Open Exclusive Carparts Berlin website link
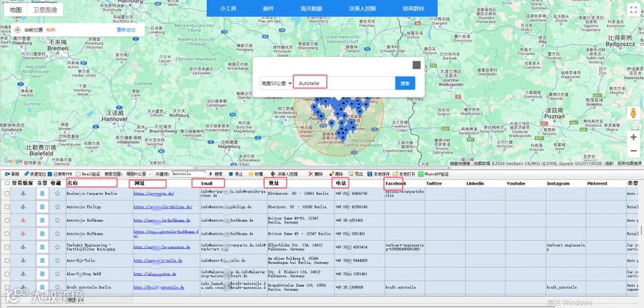Screen dimensions: 644x308 [x=154, y=193]
